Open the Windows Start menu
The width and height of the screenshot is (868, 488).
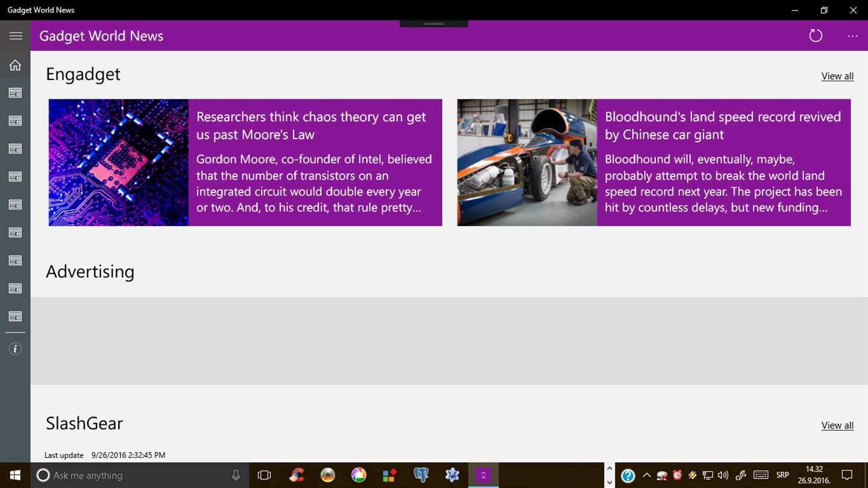coord(15,475)
